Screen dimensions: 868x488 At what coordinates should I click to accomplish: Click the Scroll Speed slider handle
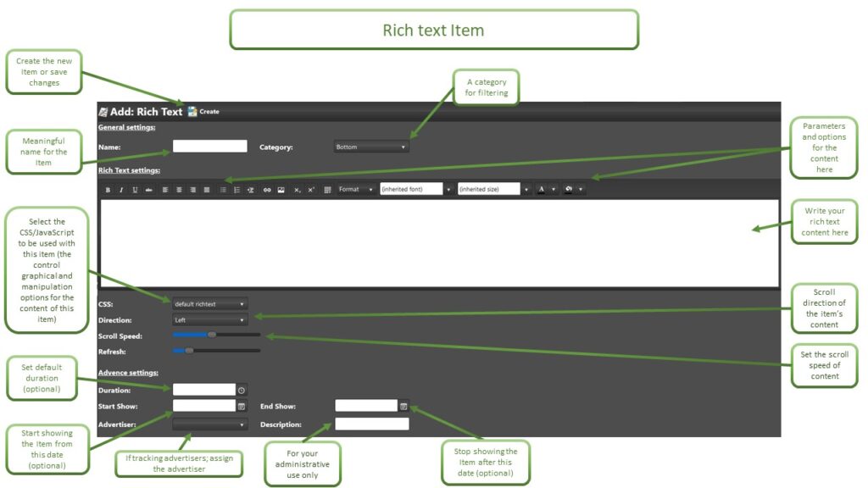coord(212,335)
